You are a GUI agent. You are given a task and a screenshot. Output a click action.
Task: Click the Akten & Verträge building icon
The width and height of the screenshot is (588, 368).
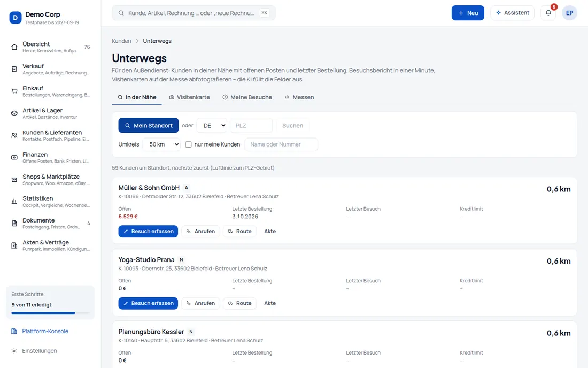14,246
